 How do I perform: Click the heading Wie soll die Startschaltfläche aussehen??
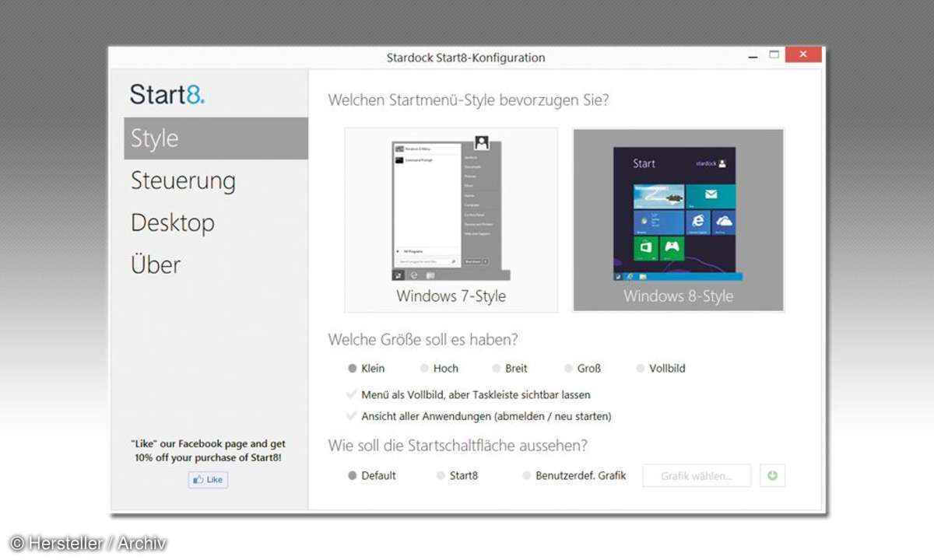point(458,446)
